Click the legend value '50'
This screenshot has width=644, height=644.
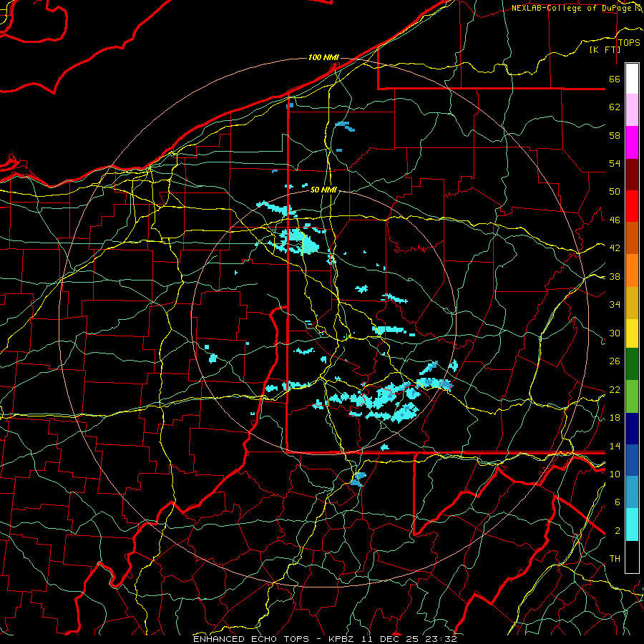(615, 192)
